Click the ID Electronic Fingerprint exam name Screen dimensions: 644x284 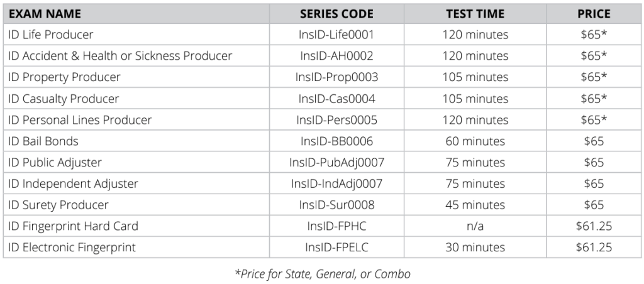point(72,248)
